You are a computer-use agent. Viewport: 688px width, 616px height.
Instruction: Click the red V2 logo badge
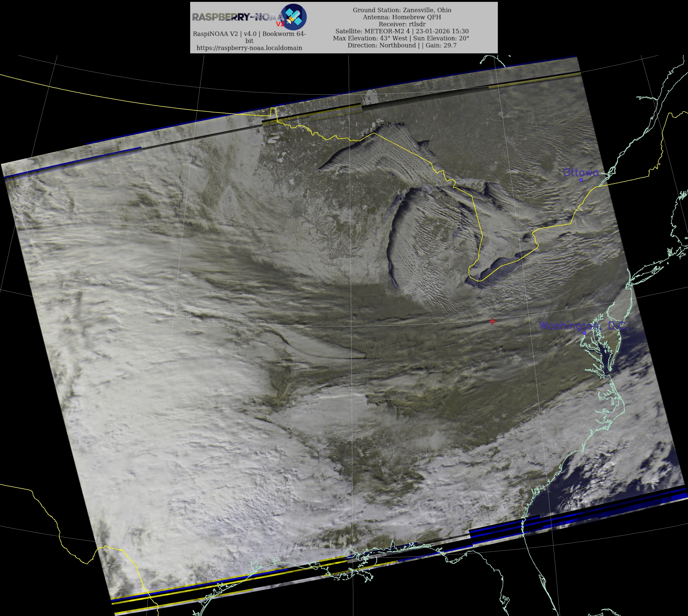(x=280, y=24)
